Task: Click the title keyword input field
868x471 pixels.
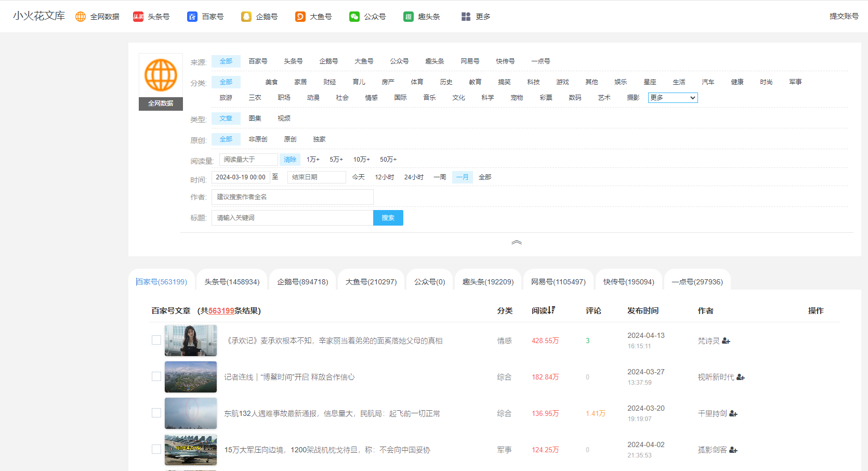Action: coord(293,218)
